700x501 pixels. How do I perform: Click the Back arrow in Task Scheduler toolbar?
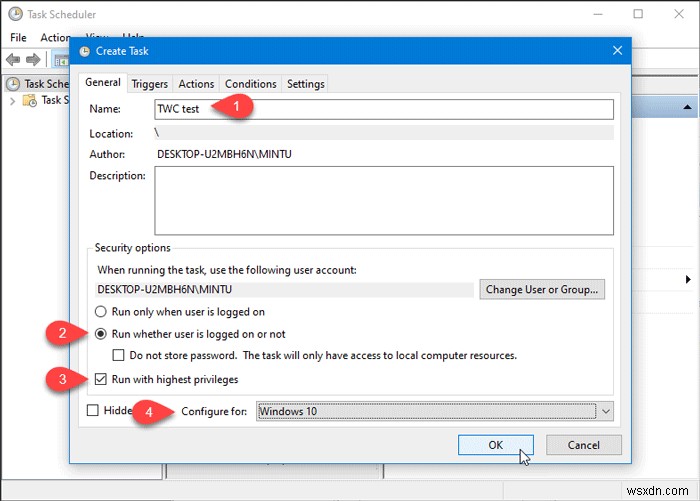[x=13, y=59]
